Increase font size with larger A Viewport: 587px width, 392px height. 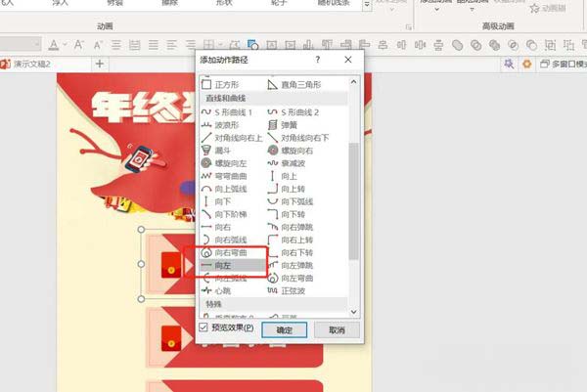(78, 45)
